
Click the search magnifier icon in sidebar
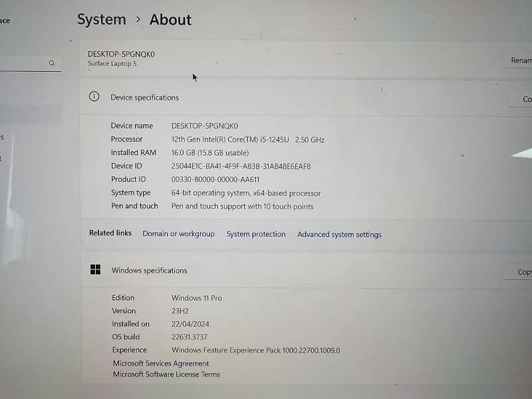point(52,63)
